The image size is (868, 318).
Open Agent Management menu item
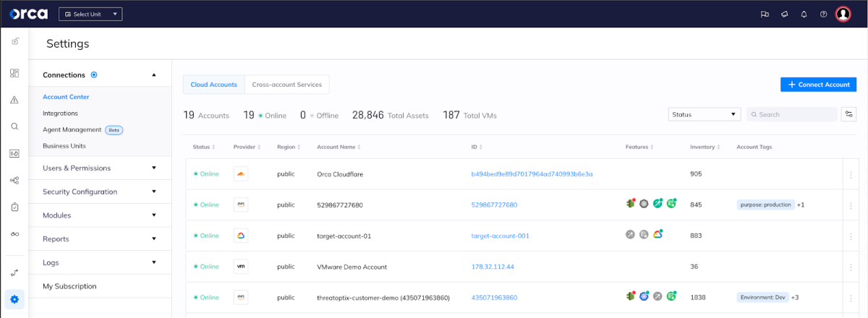point(72,129)
